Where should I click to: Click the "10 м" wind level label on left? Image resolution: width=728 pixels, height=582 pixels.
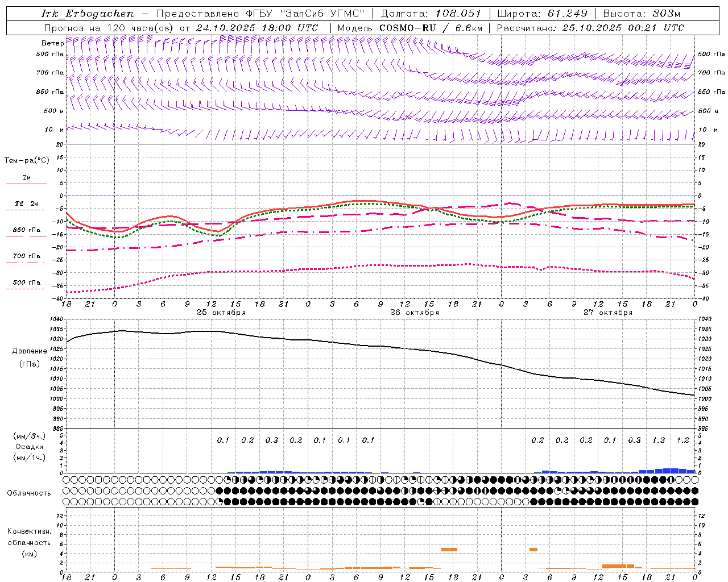(x=54, y=130)
